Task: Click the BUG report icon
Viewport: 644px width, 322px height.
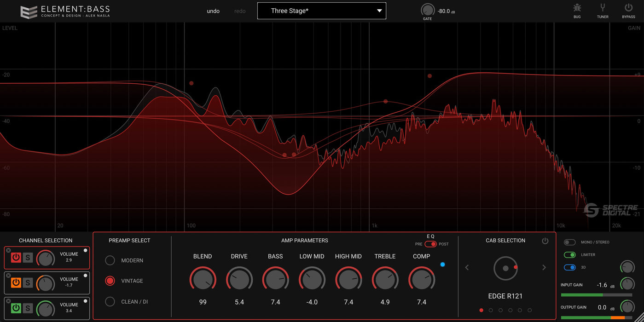Action: pyautogui.click(x=577, y=10)
